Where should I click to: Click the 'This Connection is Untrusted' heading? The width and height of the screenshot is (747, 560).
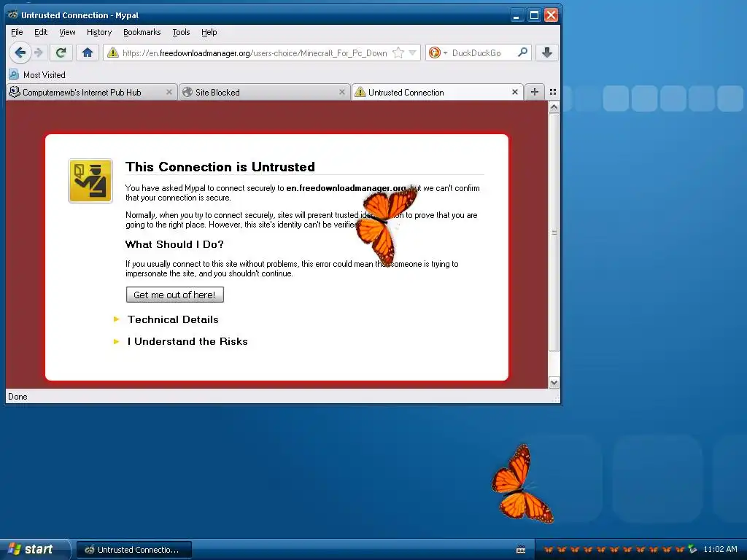(220, 167)
